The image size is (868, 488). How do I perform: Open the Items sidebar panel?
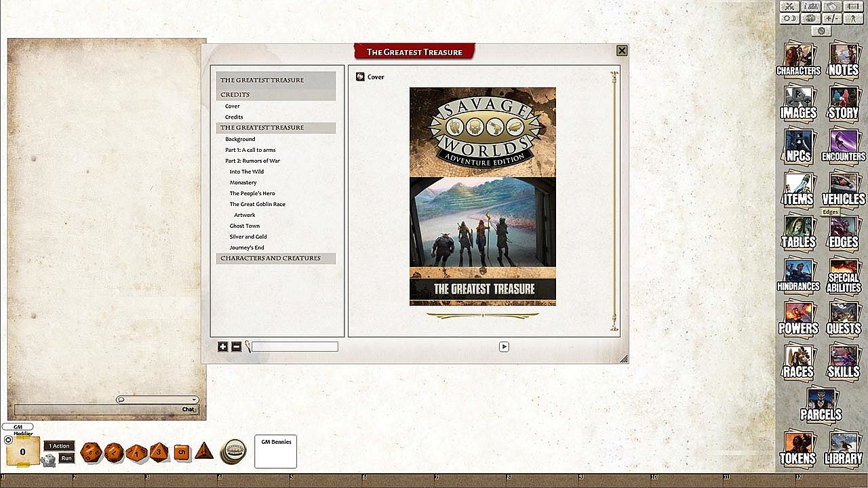click(798, 188)
